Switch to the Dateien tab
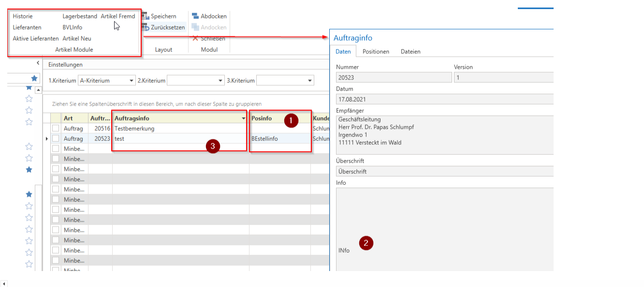 tap(410, 51)
